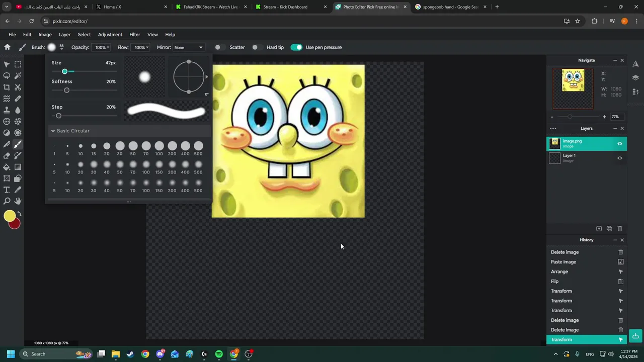Select the Zoom magnifier tool
644x362 pixels.
pos(7,201)
